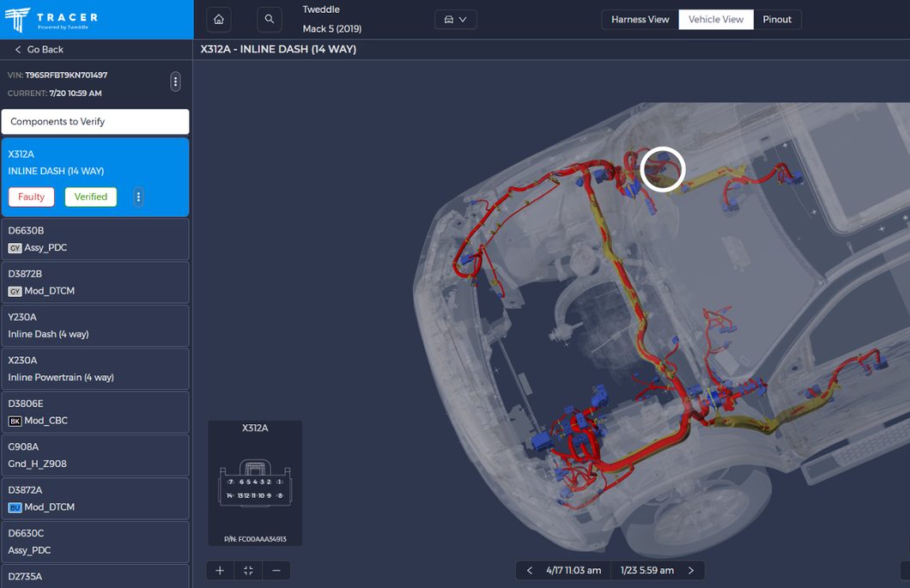
Task: Click the GY color badge on D6630B
Action: (15, 248)
